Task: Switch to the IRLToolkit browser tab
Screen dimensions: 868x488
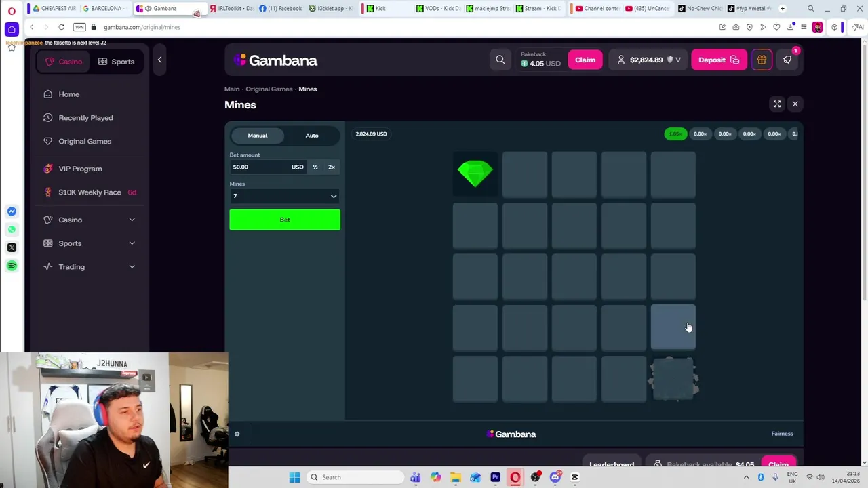Action: click(x=231, y=8)
